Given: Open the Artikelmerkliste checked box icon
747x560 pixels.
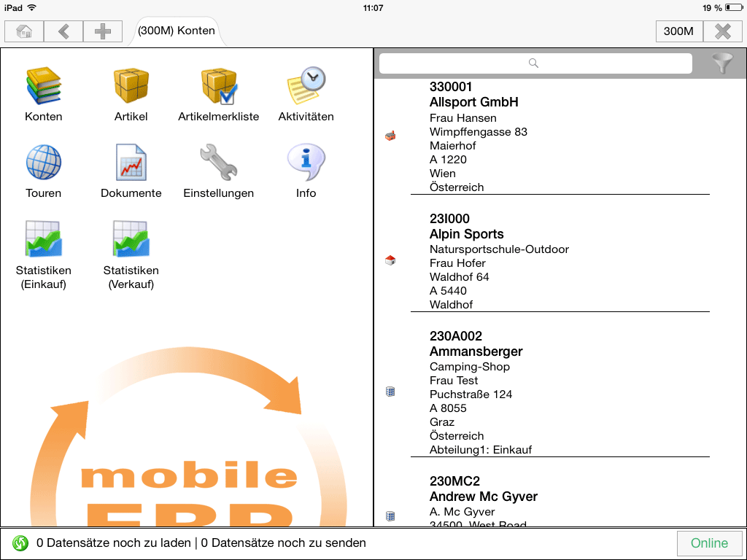Looking at the screenshot, I should [219, 86].
